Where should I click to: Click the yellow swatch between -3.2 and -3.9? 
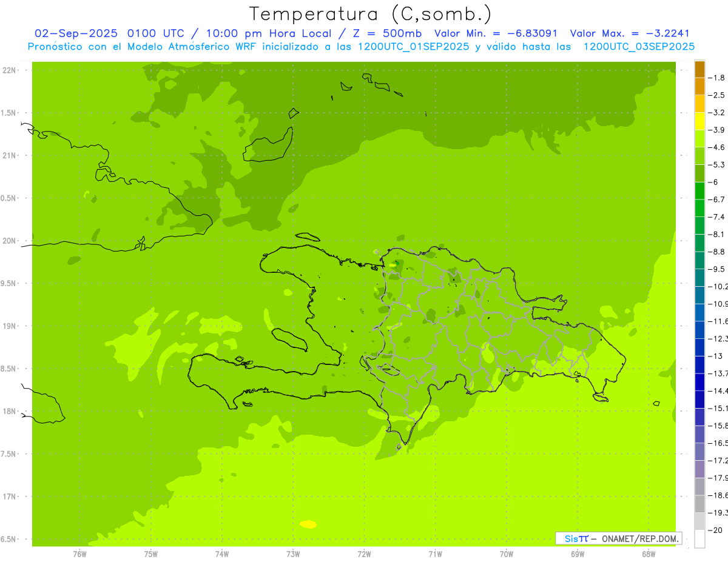point(699,121)
